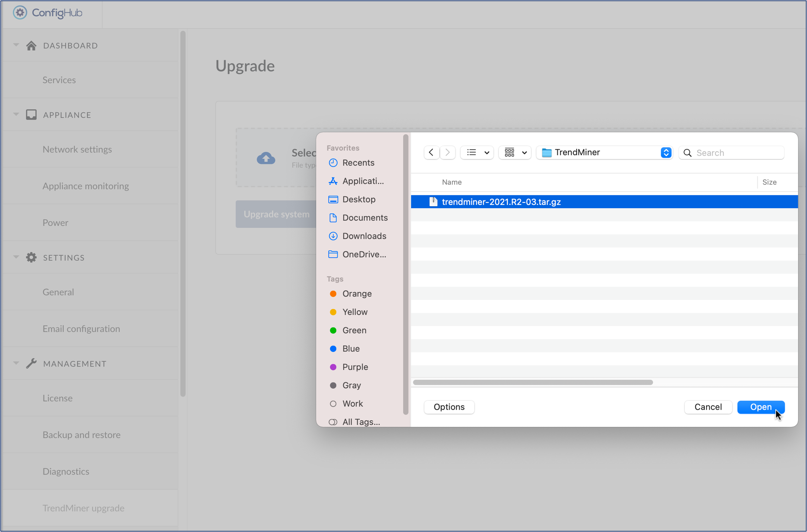
Task: Open OneDrive in Favorites sidebar
Action: pos(358,254)
